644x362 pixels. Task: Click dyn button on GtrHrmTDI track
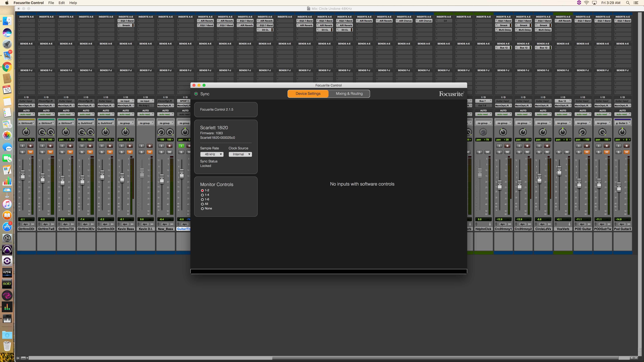65,224
